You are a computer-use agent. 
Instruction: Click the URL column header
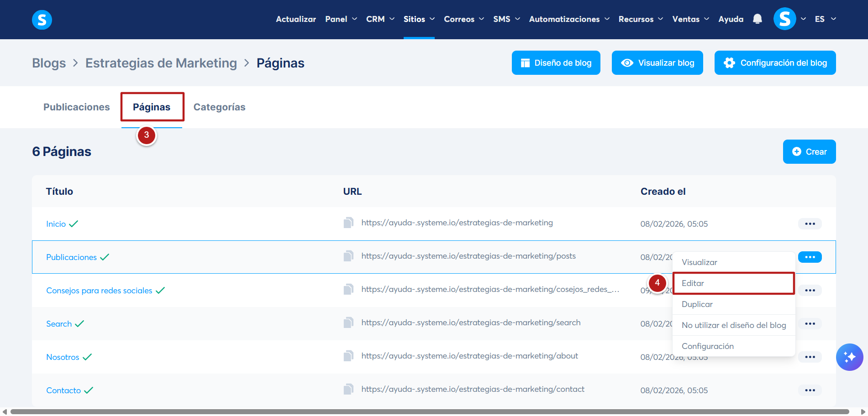[x=352, y=192]
